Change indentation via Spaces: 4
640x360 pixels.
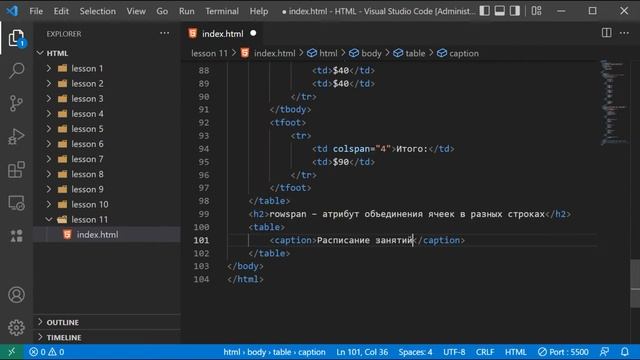[415, 352]
